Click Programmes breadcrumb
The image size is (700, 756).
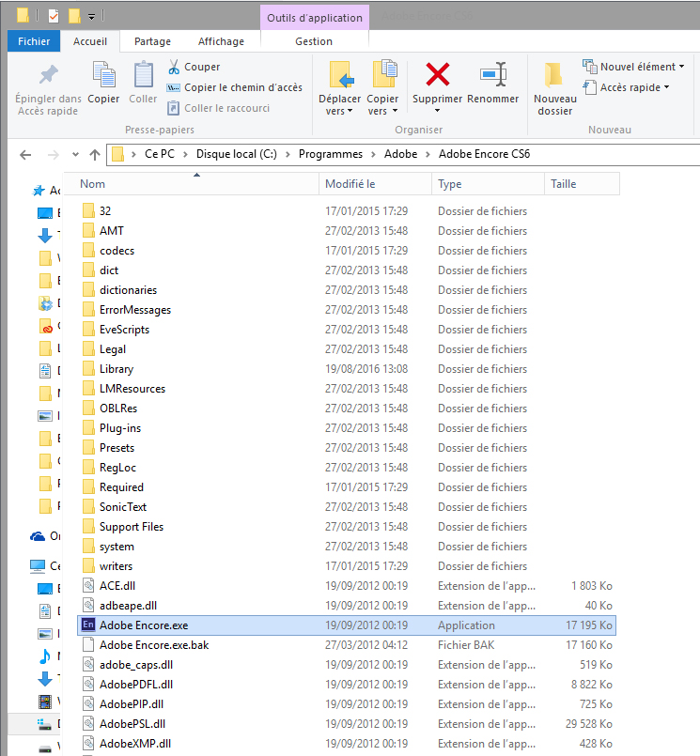click(331, 154)
